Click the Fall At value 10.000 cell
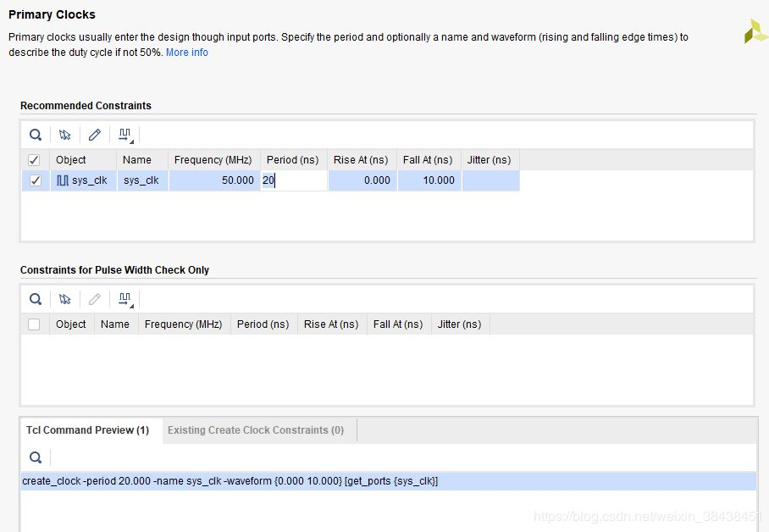769x532 pixels. [429, 180]
